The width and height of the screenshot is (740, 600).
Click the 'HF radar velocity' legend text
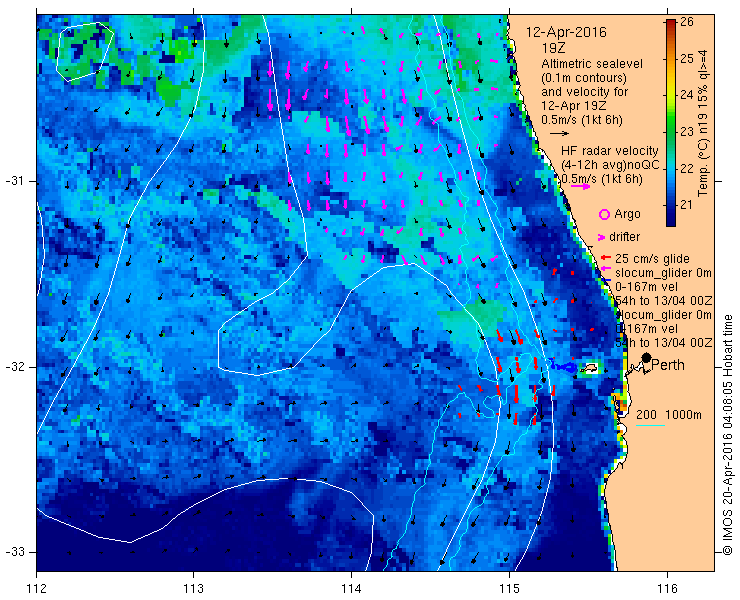pos(610,151)
